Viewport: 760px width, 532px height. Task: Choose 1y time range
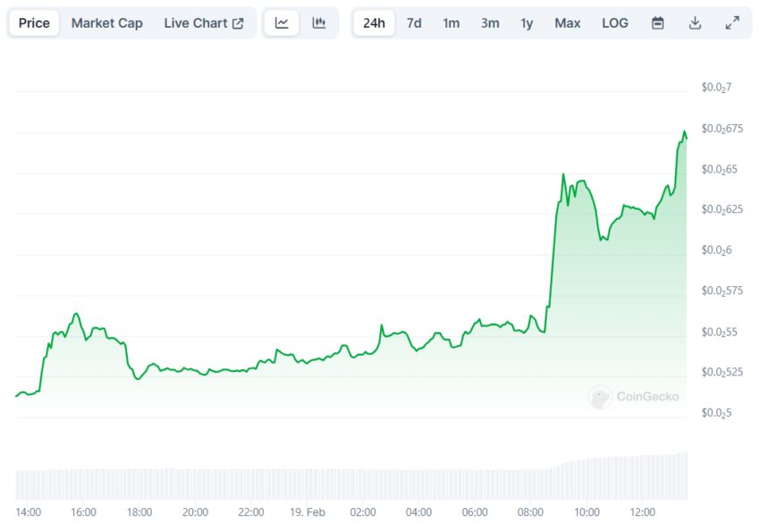pyautogui.click(x=527, y=23)
